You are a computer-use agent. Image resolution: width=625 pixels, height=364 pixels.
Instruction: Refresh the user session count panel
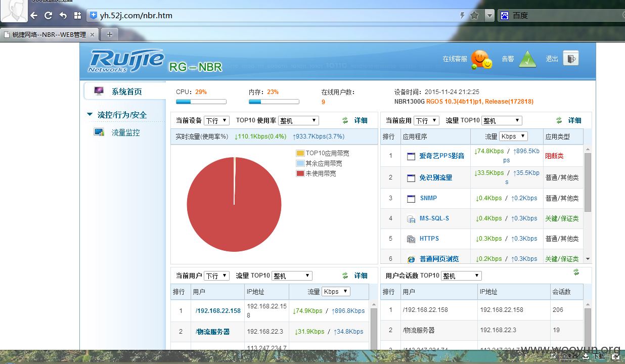[576, 272]
